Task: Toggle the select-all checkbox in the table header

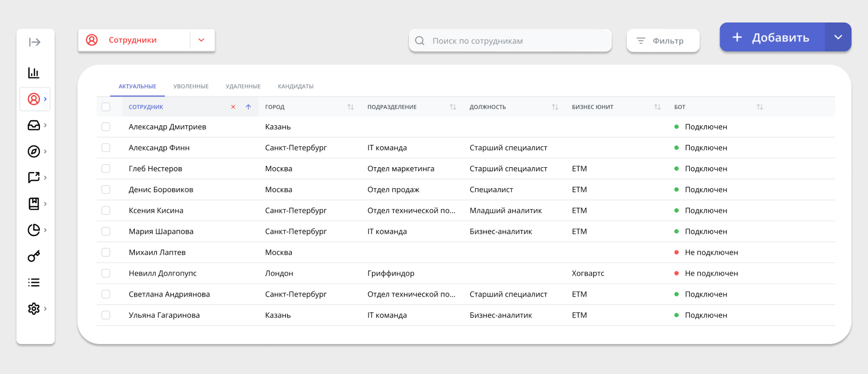Action: 106,107
